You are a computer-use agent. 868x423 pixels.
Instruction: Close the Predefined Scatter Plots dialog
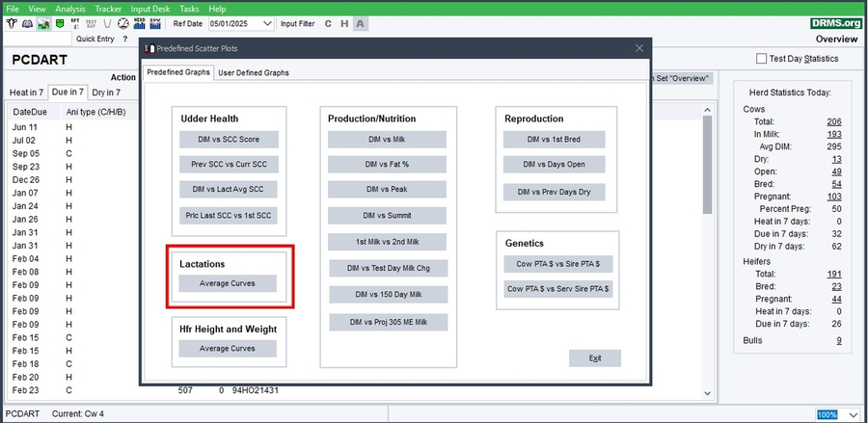[x=639, y=48]
